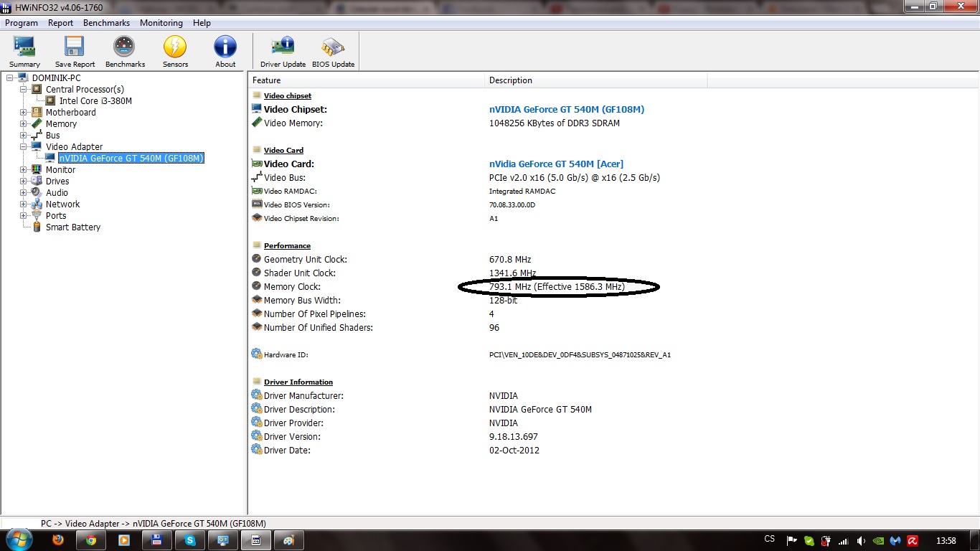The image size is (980, 551).
Task: Click the Audio tree icon
Action: (37, 192)
